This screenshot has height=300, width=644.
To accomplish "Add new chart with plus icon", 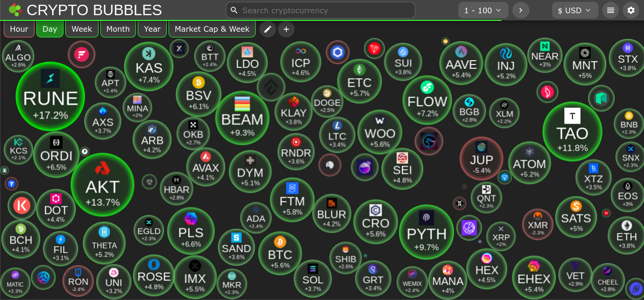I will click(286, 29).
